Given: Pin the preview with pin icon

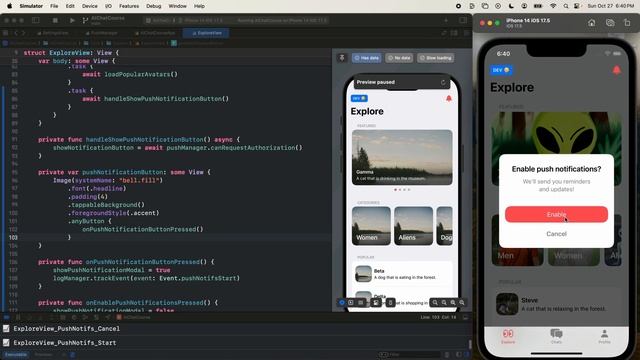Looking at the screenshot, I should coord(342,58).
